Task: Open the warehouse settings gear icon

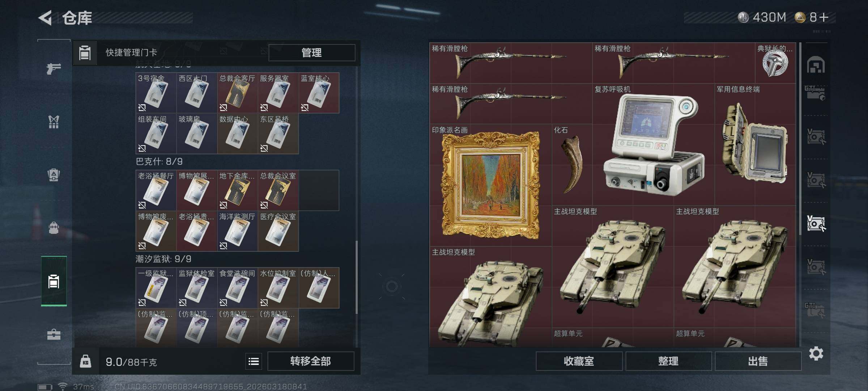Action: pos(816,353)
